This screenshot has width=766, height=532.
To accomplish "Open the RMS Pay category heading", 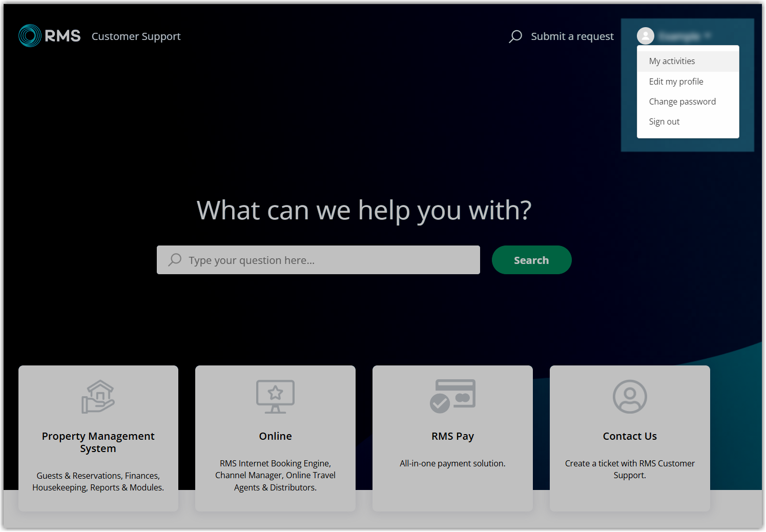I will 452,436.
